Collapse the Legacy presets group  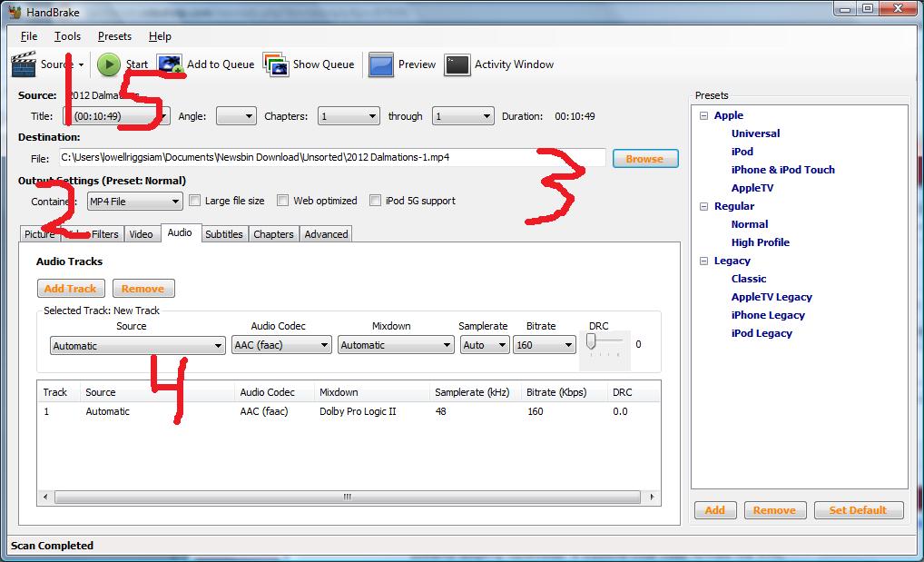pos(703,261)
